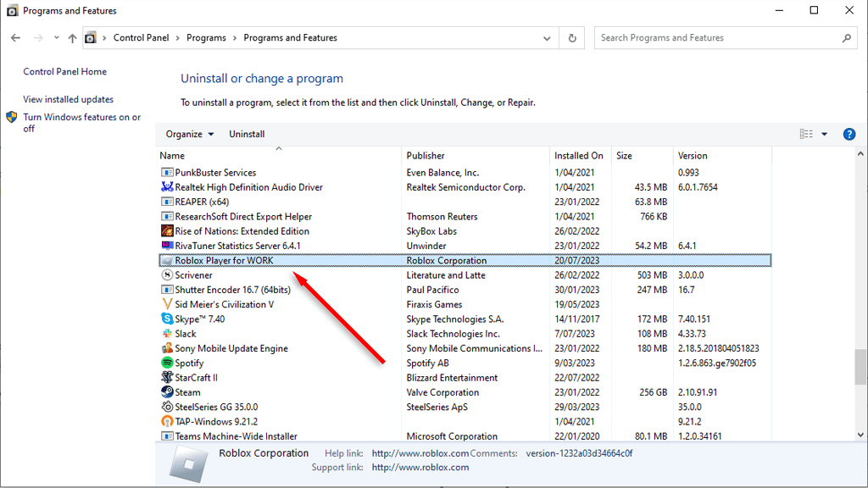Open the help question mark icon
Image resolution: width=868 pixels, height=488 pixels.
point(849,134)
